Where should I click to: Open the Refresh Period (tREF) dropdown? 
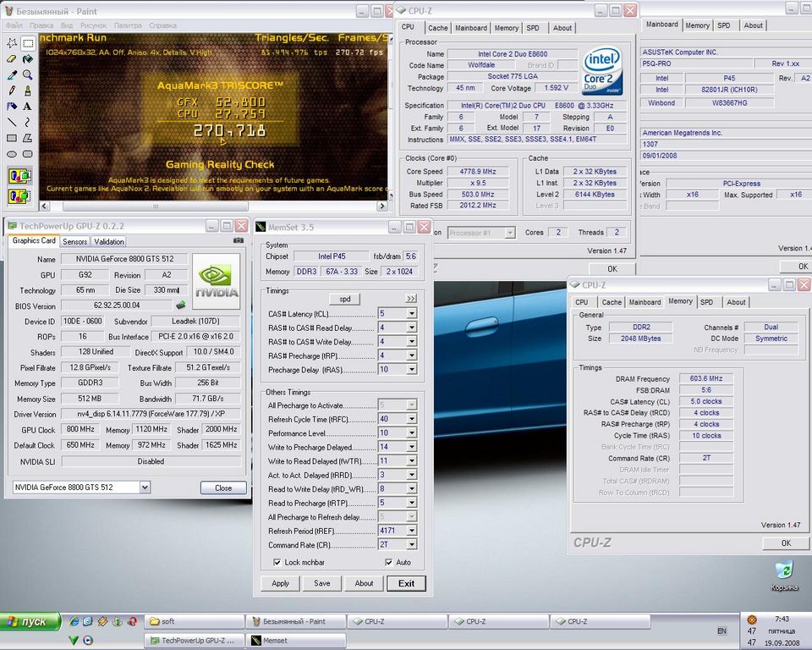click(412, 531)
